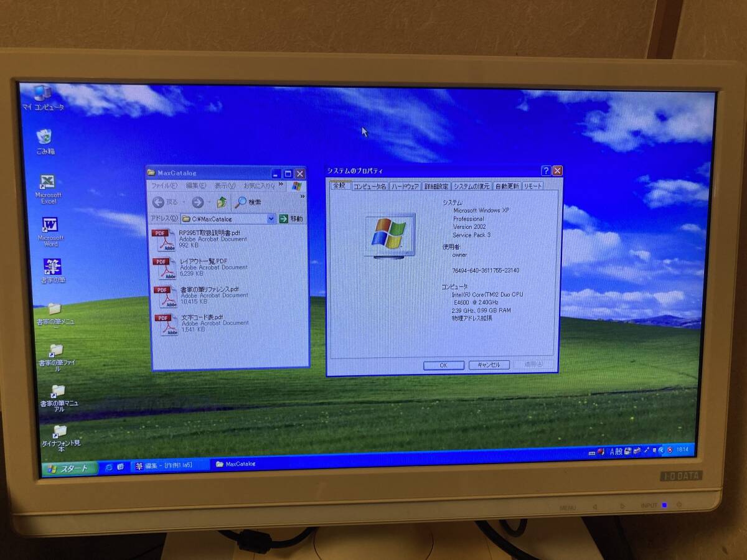Click the '2.39 GHz, 0.99 GB RAM' text
The width and height of the screenshot is (747, 560).
click(482, 310)
